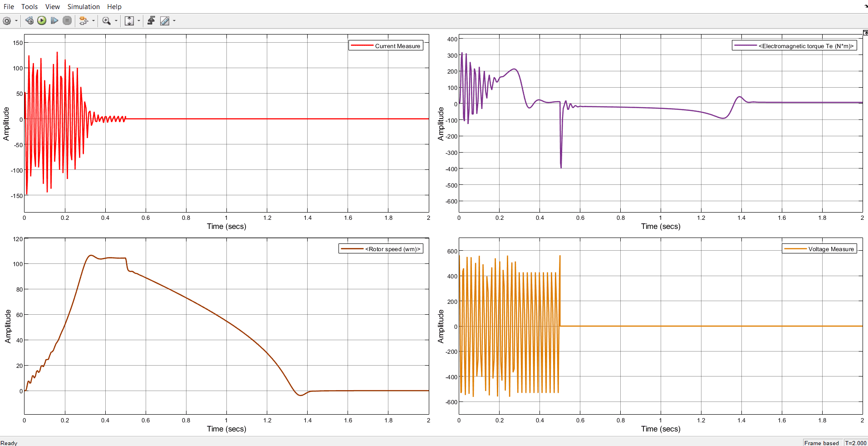
Task: Expand the Scale Axes dropdown arrow
Action: 139,21
